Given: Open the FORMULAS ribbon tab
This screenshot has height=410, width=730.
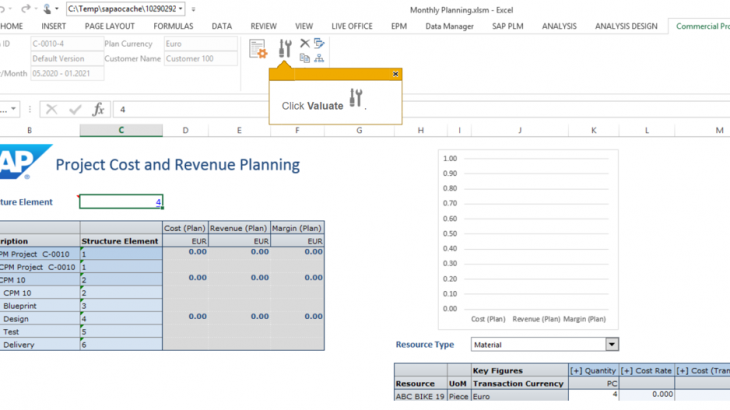Looking at the screenshot, I should (174, 26).
